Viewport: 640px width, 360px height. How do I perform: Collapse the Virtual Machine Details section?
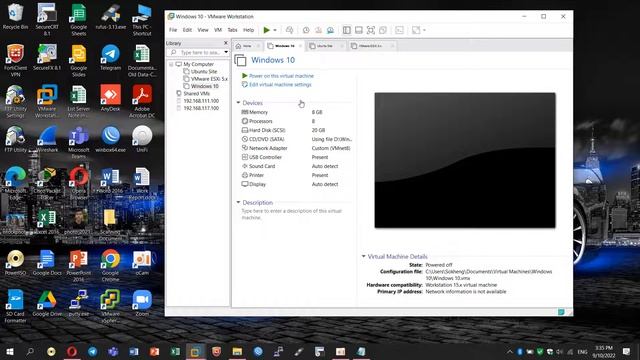click(x=363, y=256)
